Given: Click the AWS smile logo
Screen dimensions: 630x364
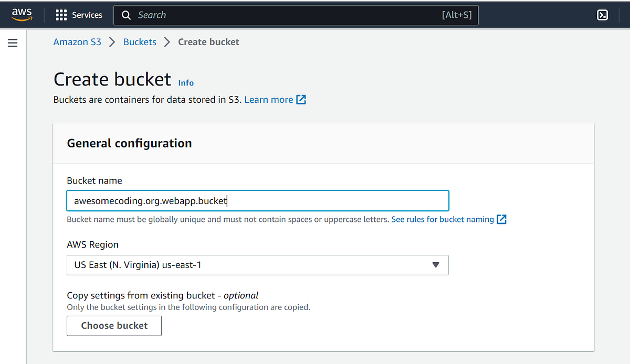Looking at the screenshot, I should 22,15.
